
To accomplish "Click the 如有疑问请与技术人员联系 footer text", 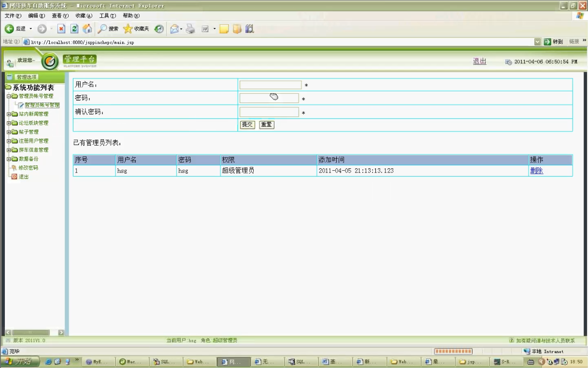I will [x=545, y=340].
